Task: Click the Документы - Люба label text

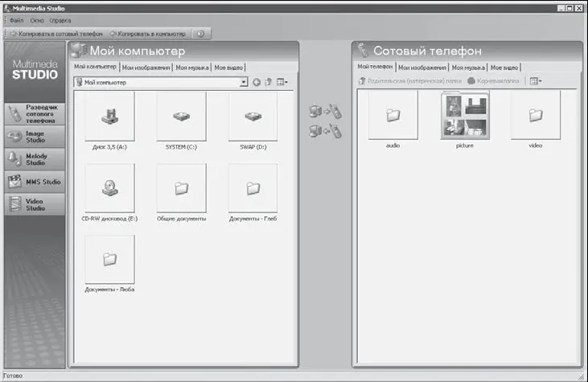Action: [110, 290]
